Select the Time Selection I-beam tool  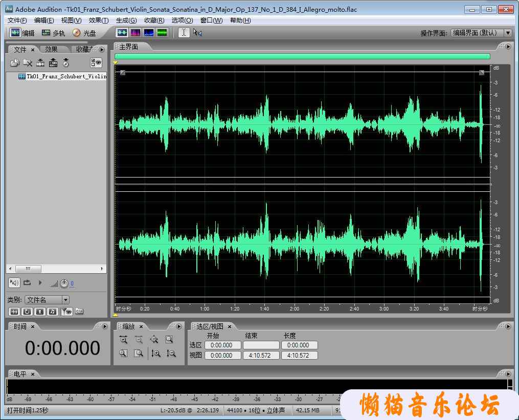[184, 32]
